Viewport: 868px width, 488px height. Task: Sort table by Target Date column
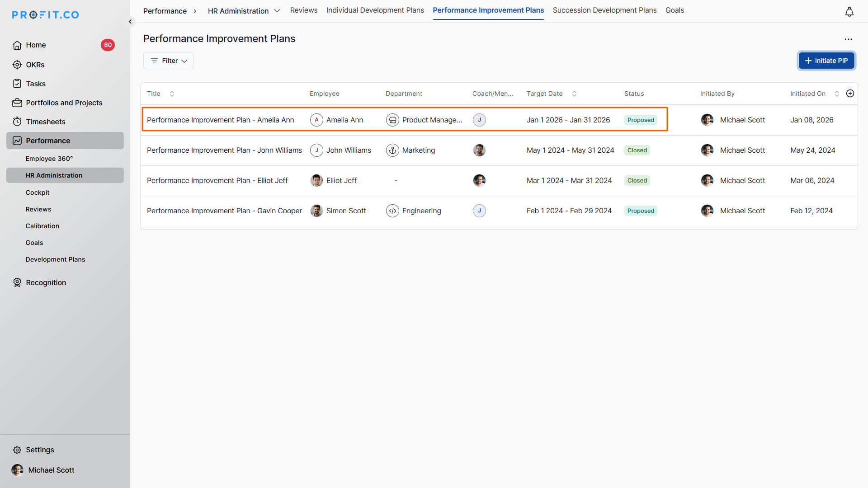tap(574, 94)
